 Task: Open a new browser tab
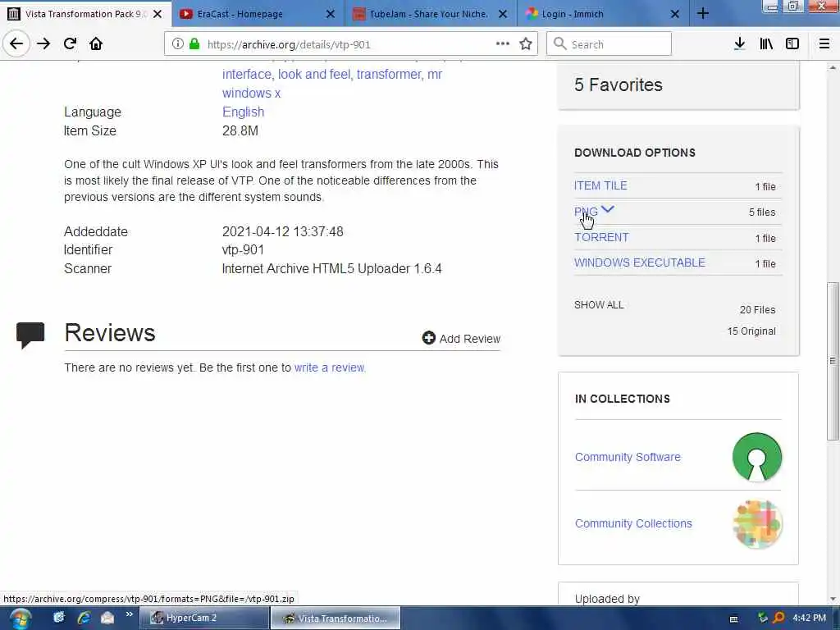(x=703, y=14)
